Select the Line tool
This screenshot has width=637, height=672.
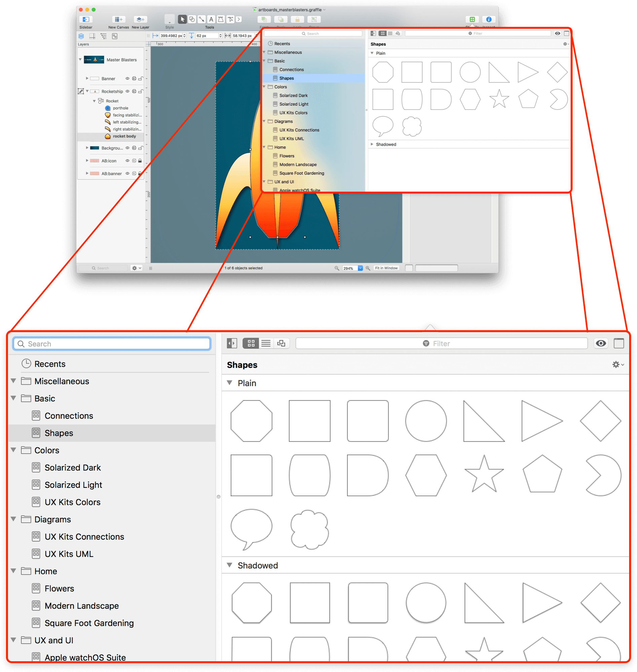(202, 20)
